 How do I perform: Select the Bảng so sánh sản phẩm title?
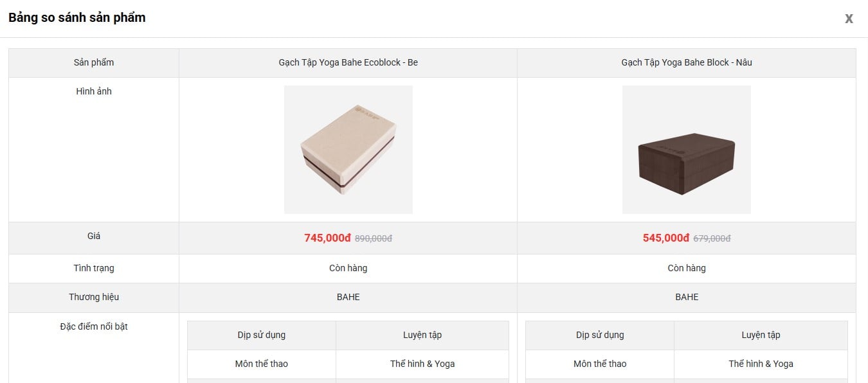(77, 18)
